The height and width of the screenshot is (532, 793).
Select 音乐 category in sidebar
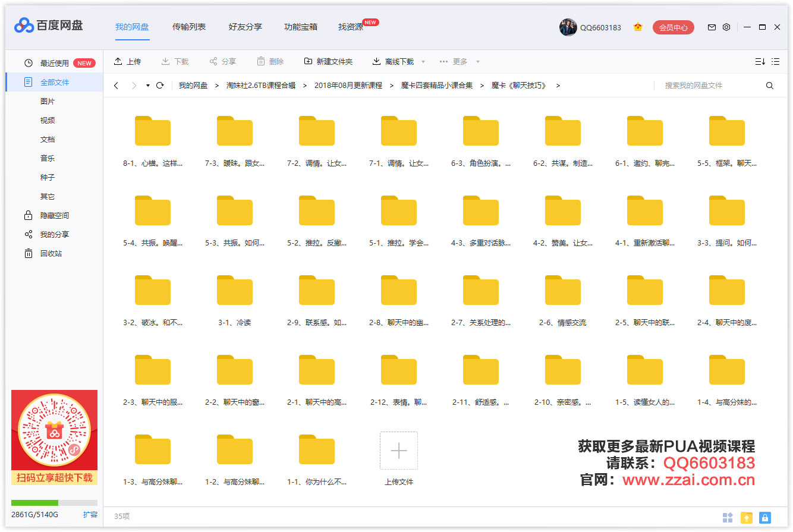coord(48,158)
